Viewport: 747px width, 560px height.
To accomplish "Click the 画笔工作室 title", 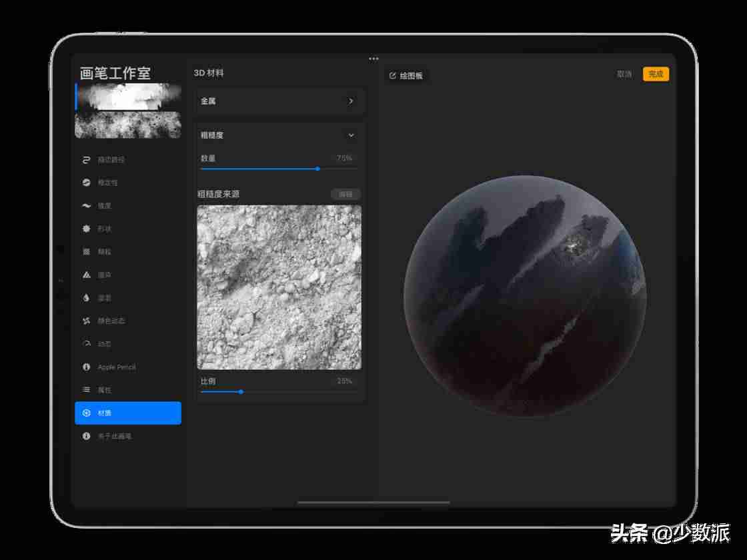I will coord(115,73).
